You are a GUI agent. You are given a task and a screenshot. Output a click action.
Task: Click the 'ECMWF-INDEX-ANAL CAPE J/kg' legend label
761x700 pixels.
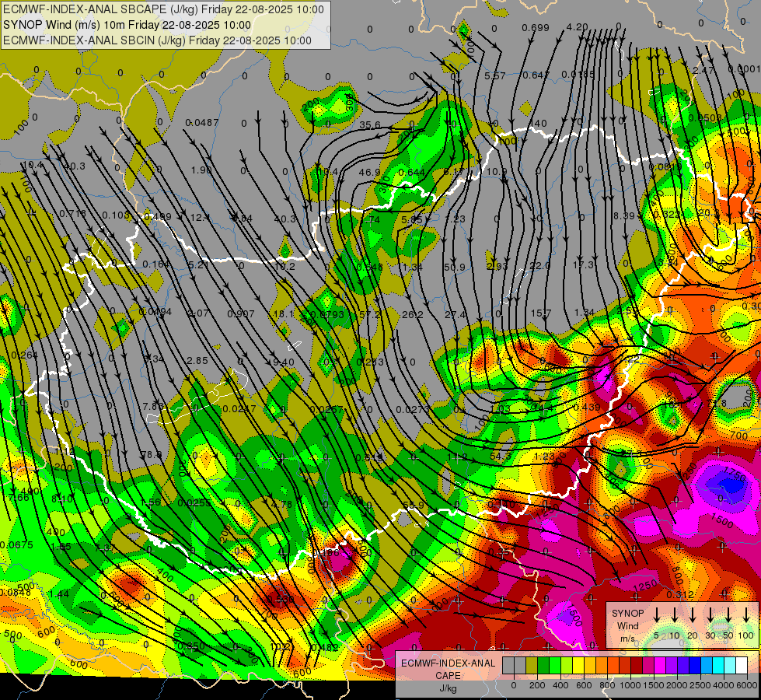coord(449,675)
